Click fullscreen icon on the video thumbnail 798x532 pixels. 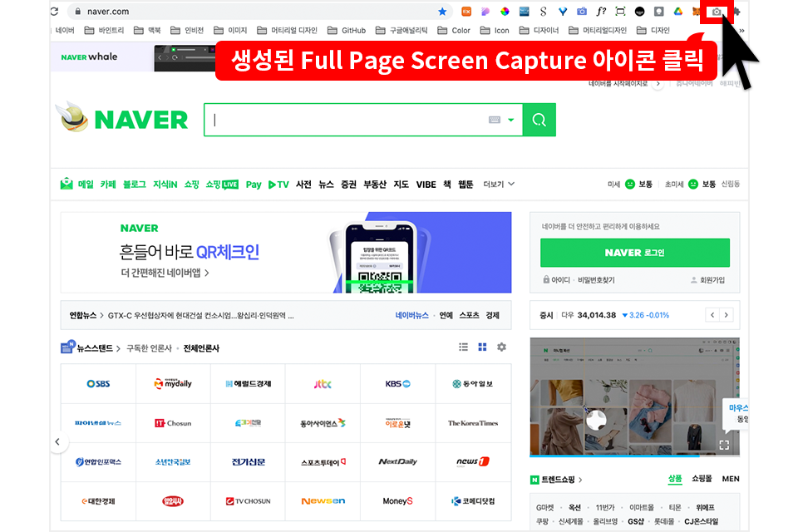click(724, 445)
